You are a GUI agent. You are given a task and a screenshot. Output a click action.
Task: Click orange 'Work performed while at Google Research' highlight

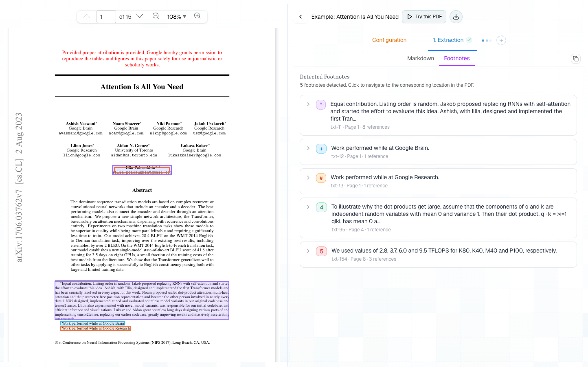[95, 328]
